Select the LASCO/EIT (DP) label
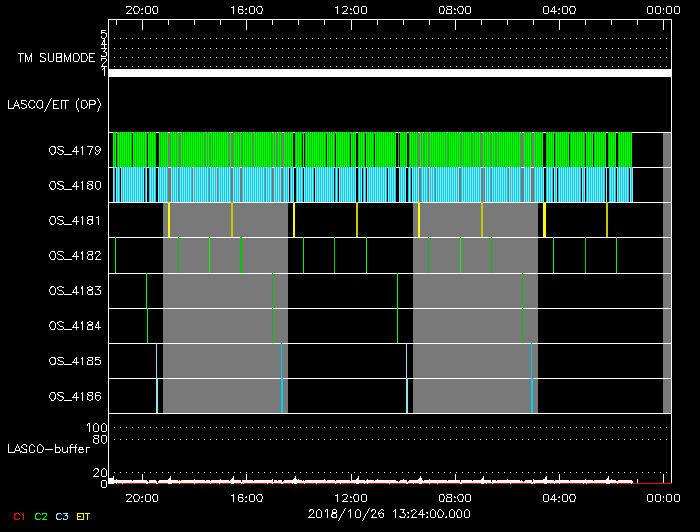This screenshot has width=700, height=532. [x=55, y=104]
